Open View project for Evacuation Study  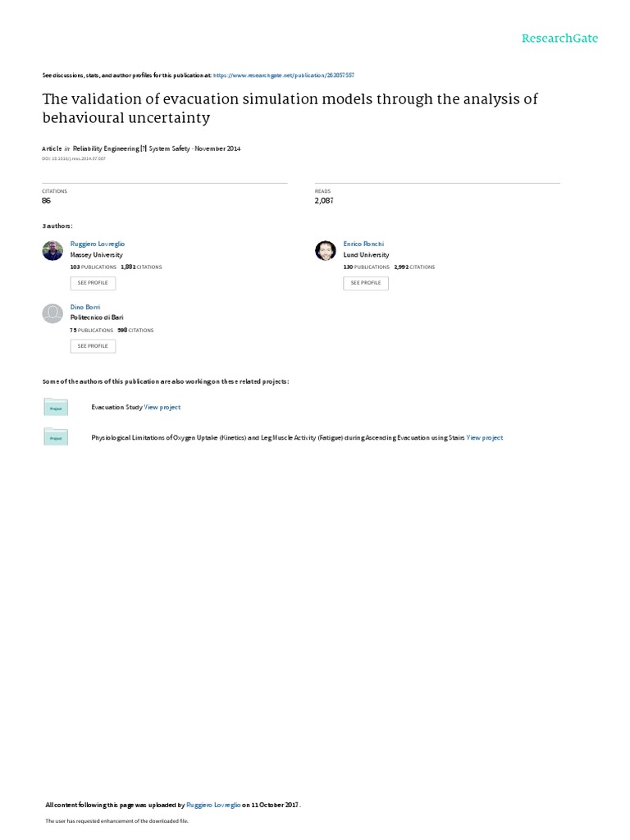point(162,407)
